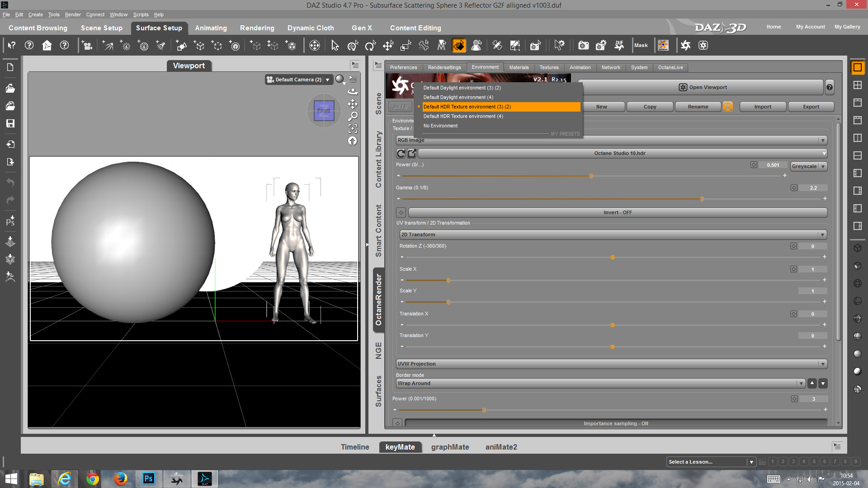Image resolution: width=868 pixels, height=488 pixels.
Task: Click the Render camera icon
Action: coord(583,45)
